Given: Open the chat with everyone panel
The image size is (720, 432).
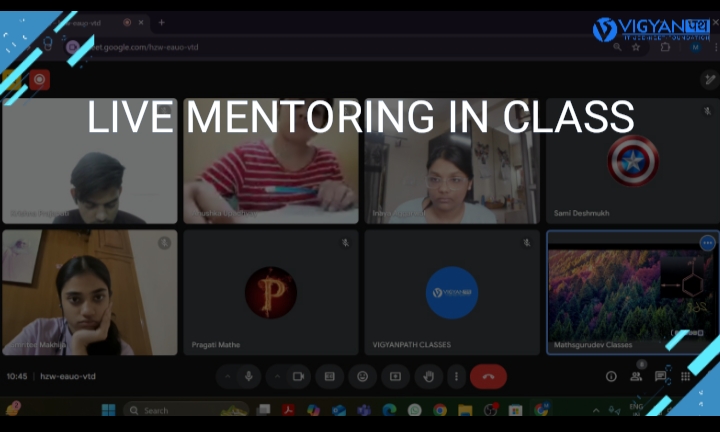Looking at the screenshot, I should [661, 376].
